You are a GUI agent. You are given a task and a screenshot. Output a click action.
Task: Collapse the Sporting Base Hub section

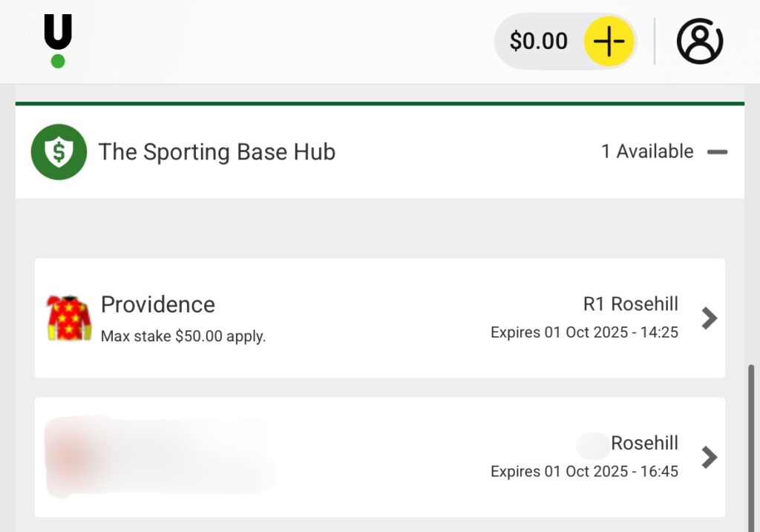[717, 152]
